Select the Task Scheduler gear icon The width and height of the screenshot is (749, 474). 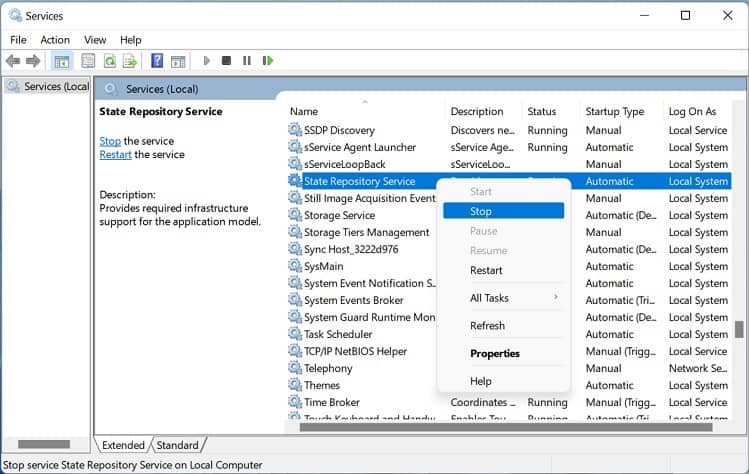tap(295, 334)
